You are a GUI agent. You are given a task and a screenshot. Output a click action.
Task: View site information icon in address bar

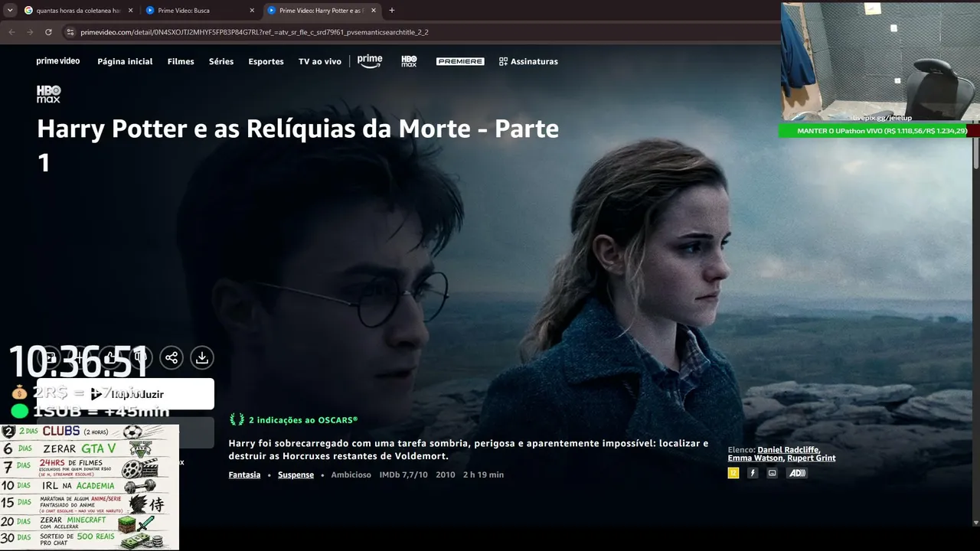click(70, 32)
